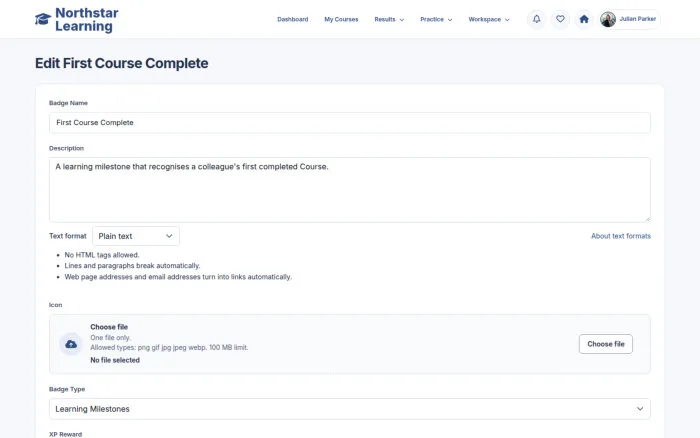
Task: Open the Text format Plain text dropdown
Action: [136, 236]
